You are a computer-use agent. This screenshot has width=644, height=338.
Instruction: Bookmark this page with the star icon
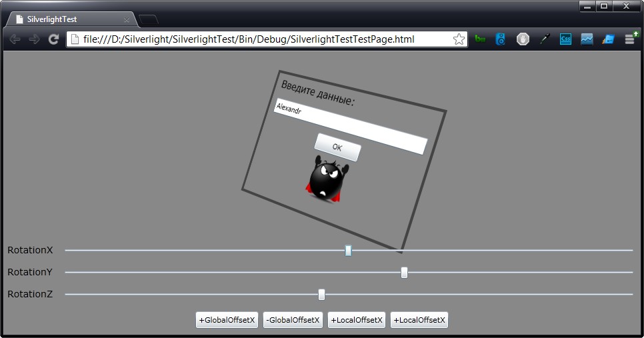click(459, 39)
